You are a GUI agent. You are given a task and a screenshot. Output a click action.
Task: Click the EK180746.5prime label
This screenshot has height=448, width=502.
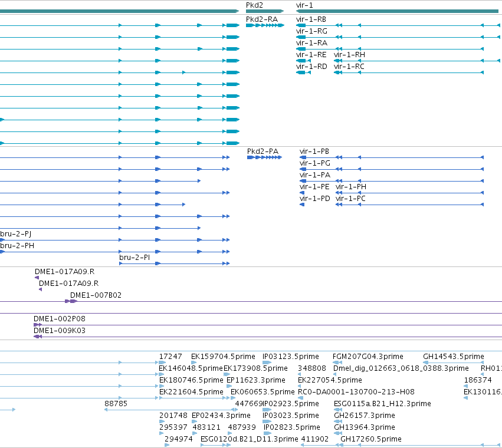click(191, 380)
